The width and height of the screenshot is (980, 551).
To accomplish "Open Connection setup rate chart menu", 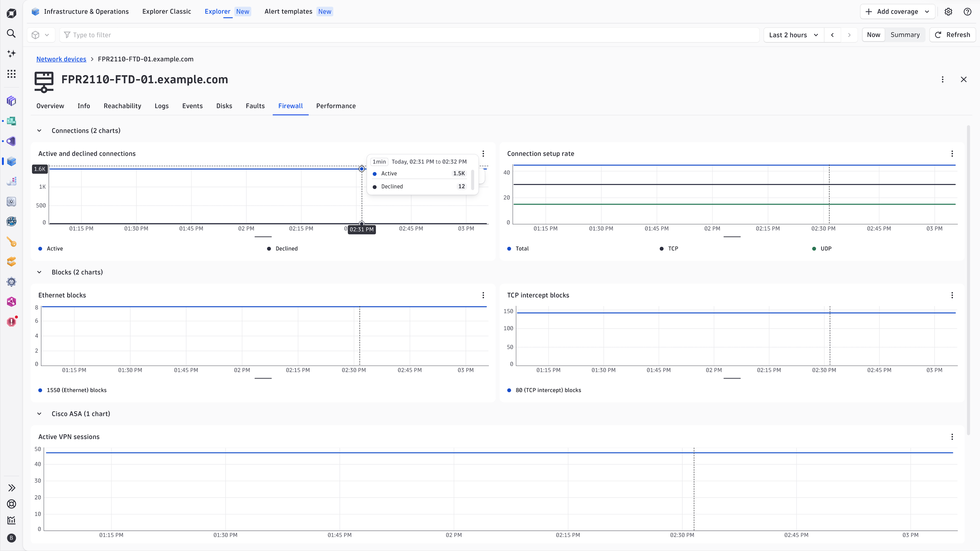I will [952, 154].
